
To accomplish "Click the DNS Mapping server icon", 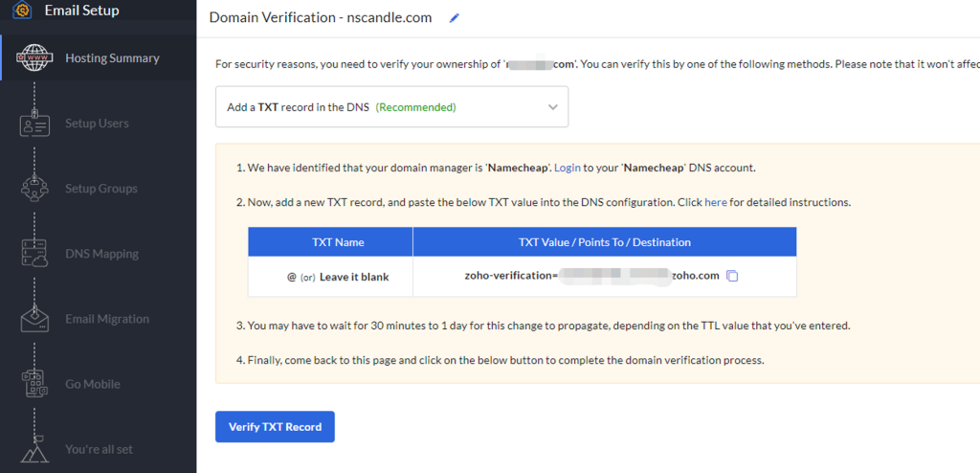I will point(34,254).
